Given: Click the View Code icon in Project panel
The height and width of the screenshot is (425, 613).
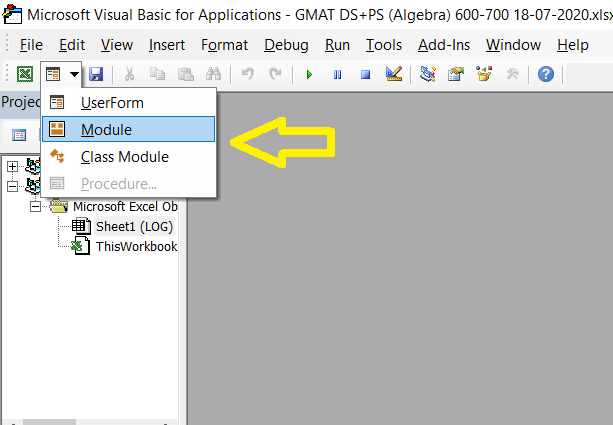Looking at the screenshot, I should (x=19, y=135).
